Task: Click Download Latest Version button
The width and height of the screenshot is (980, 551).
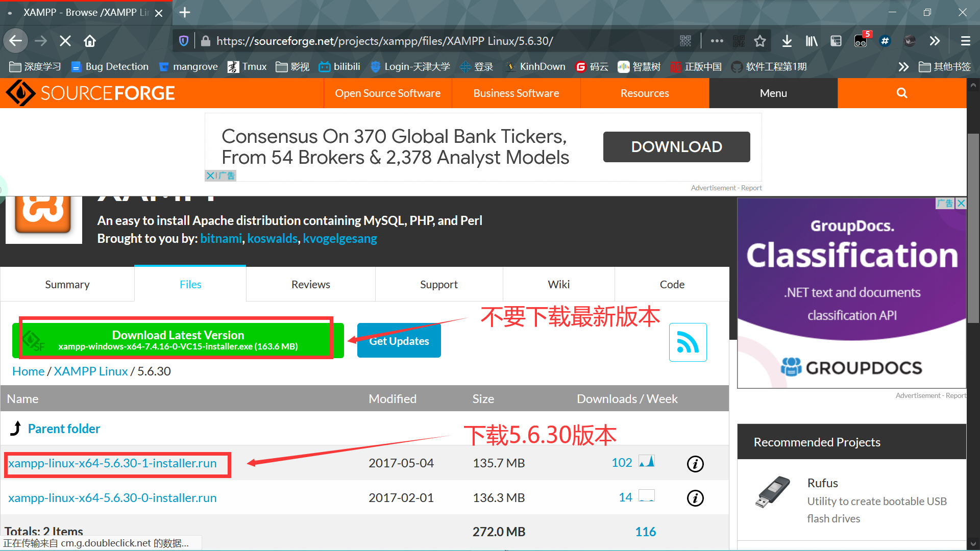Action: [178, 340]
